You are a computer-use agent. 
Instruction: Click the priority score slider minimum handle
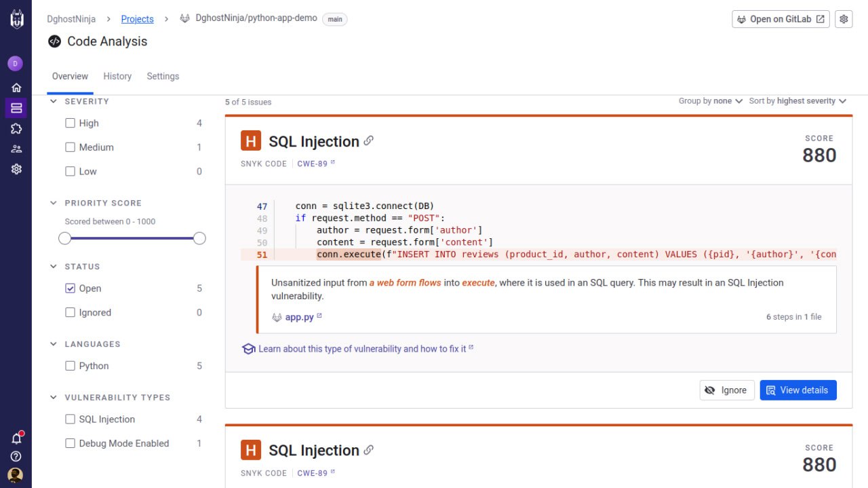click(x=64, y=238)
